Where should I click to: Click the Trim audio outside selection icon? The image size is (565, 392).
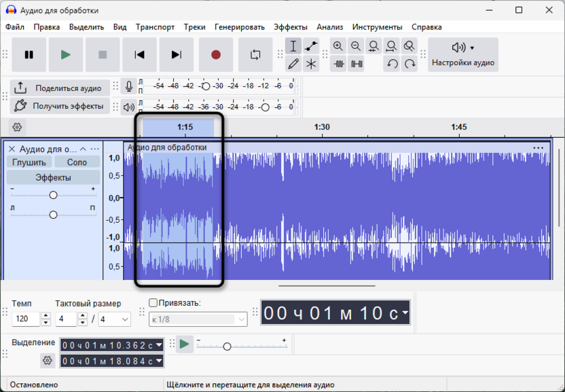click(338, 63)
